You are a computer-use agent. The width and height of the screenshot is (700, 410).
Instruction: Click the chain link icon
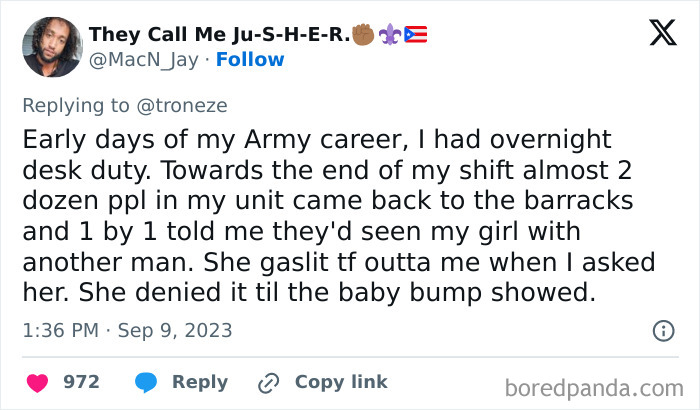point(268,382)
